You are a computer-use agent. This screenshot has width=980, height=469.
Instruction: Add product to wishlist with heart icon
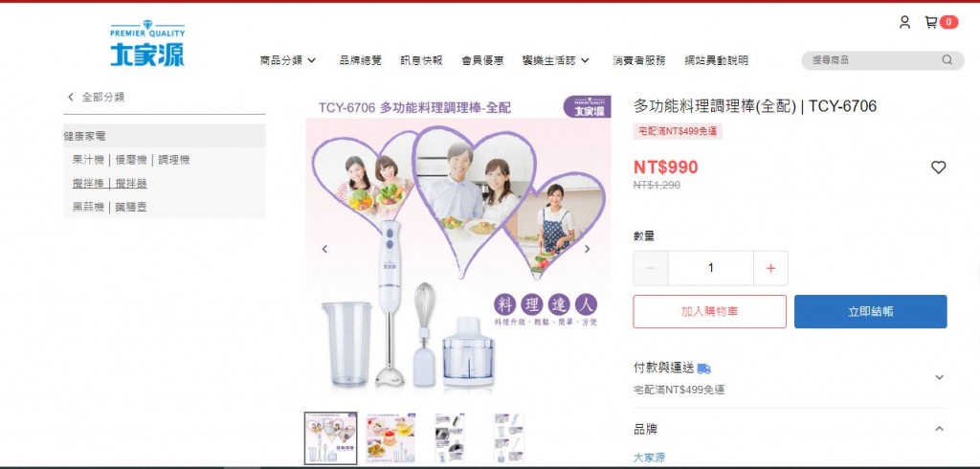point(938,167)
